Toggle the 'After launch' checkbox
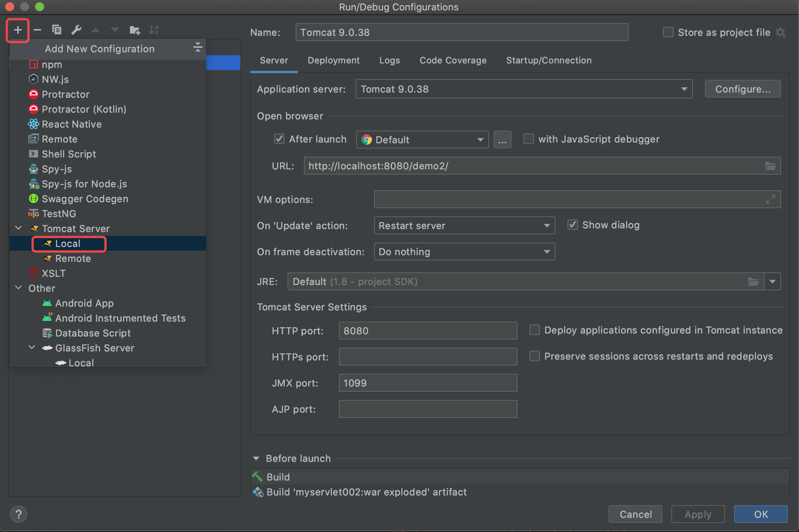Screen dimensions: 799x532 pos(277,139)
